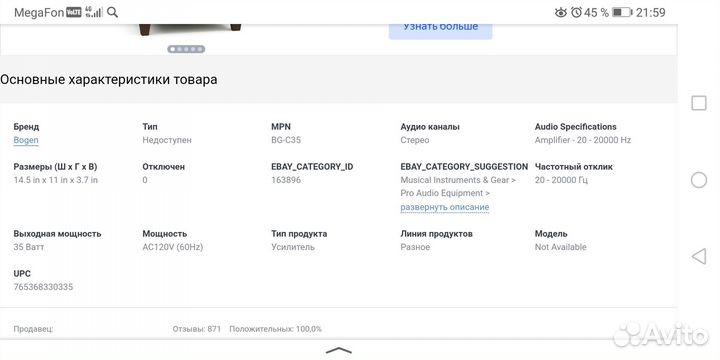Screen dimensions: 720x360
Task: Select the 'Стерео' audio channels value
Action: coord(415,140)
